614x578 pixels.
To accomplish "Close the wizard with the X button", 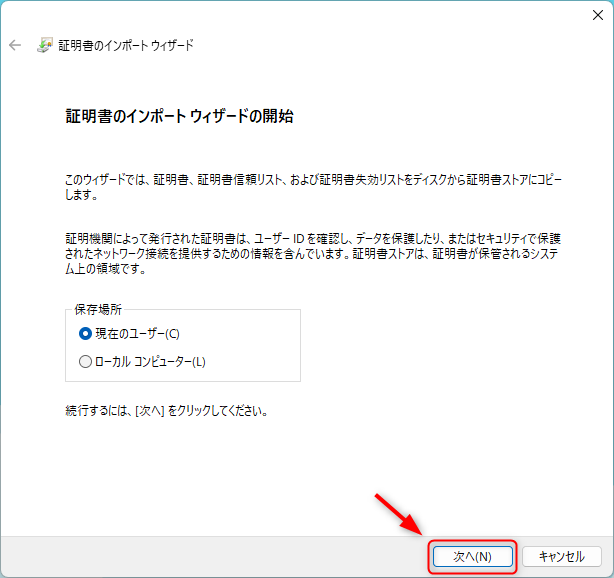I will click(x=597, y=13).
